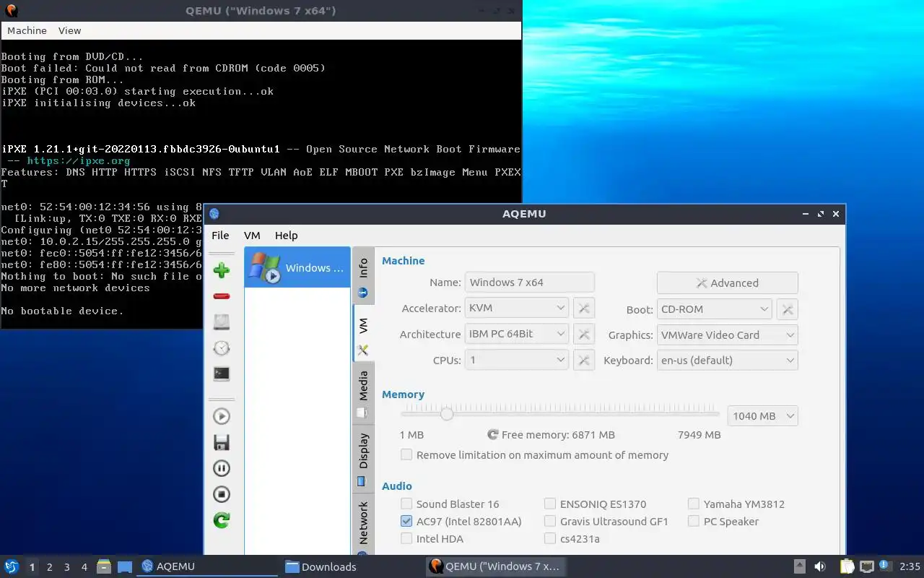
Task: Refresh the free memory reading
Action: click(493, 435)
